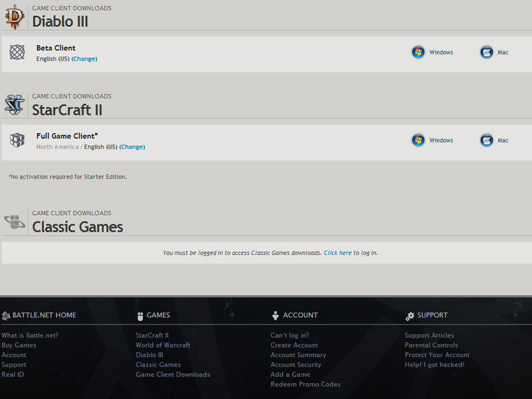This screenshot has width=532, height=399.
Task: Click the StarCraft II section title
Action: pyautogui.click(x=67, y=110)
